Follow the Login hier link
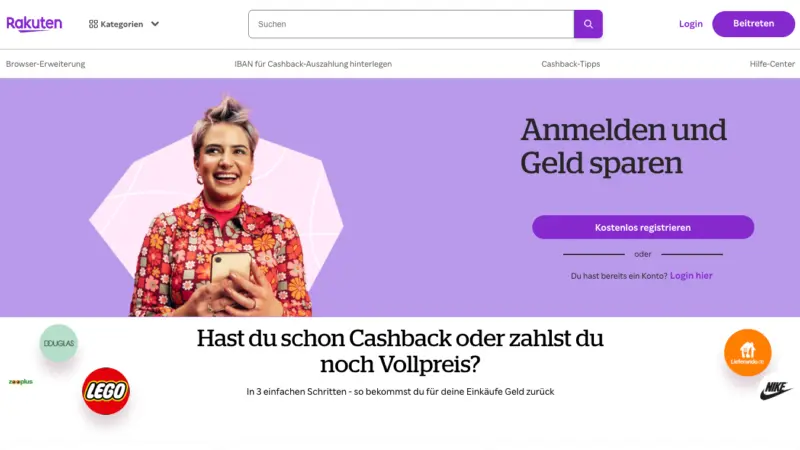 [691, 276]
